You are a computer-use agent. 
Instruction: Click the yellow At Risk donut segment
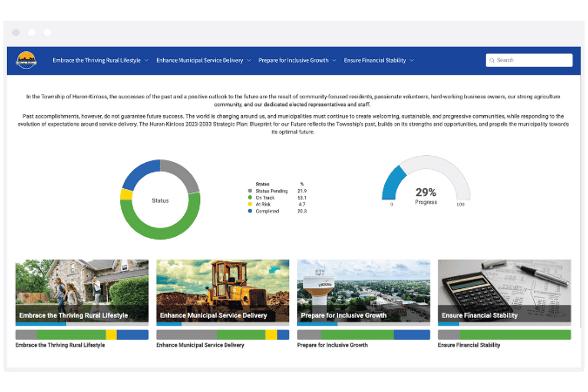tap(126, 194)
